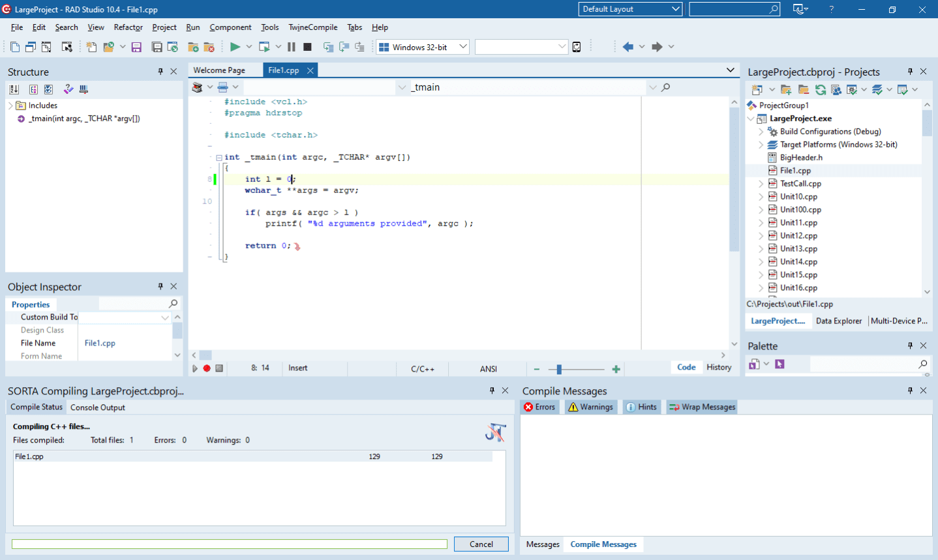
Task: Adjust the editor zoom slider handle
Action: coord(559,369)
